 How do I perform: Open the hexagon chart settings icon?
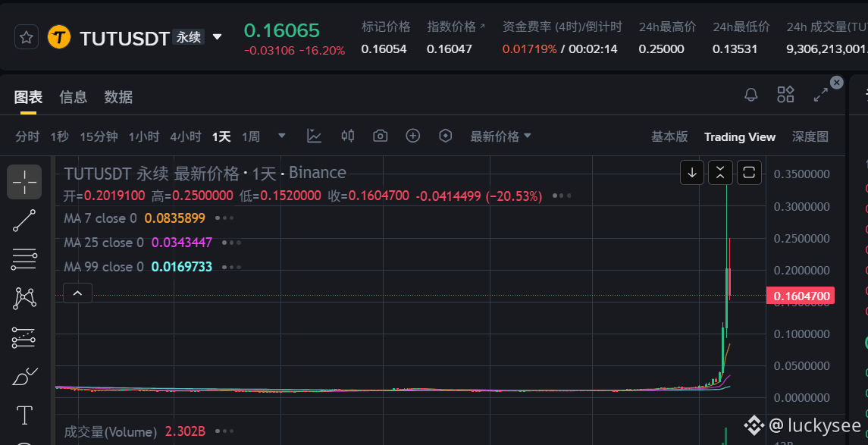[446, 136]
